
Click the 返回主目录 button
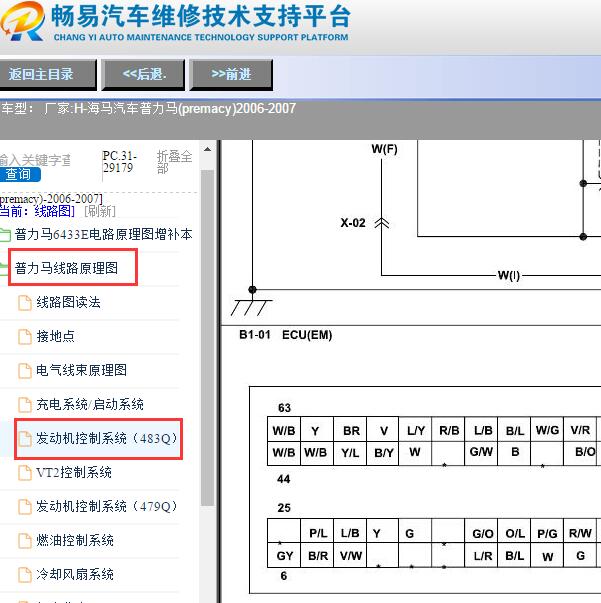coord(47,74)
